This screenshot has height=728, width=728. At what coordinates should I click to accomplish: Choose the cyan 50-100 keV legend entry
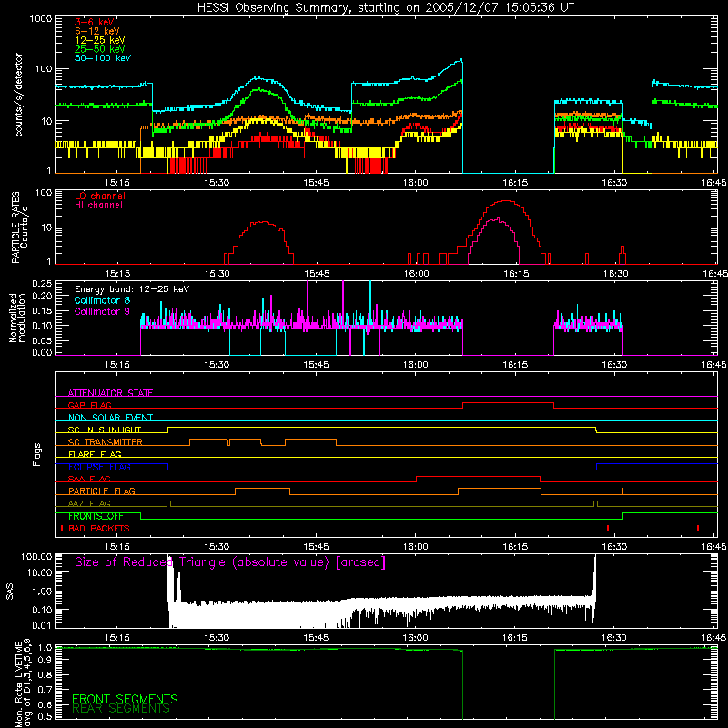click(103, 58)
